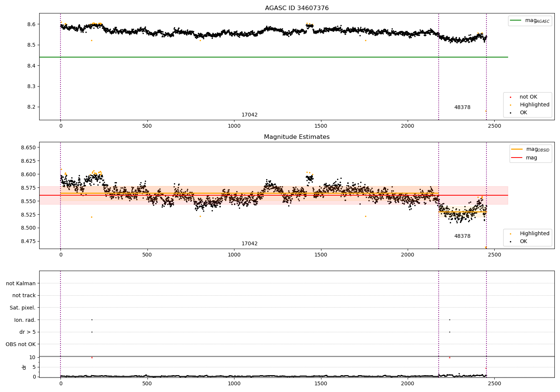Click the "Sat. pixel." row label
This screenshot has width=560, height=392.
tap(23, 308)
